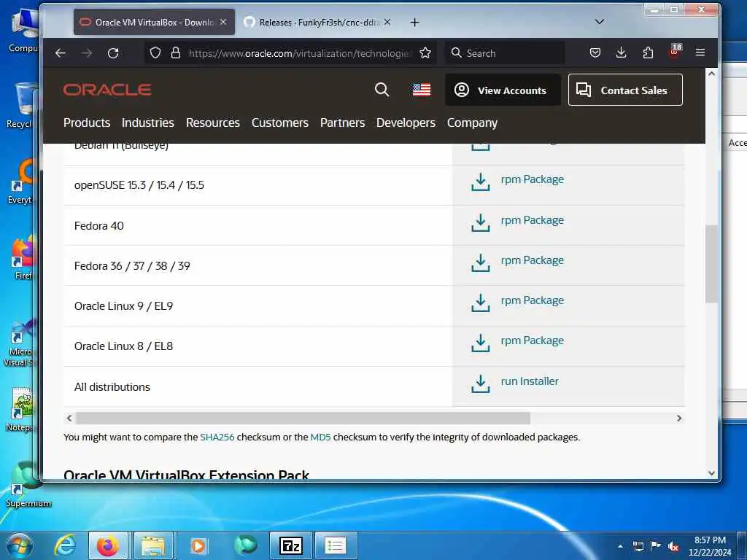The width and height of the screenshot is (747, 560).
Task: Select 'Oracle Linux 9 / EL9' text
Action: click(x=123, y=306)
